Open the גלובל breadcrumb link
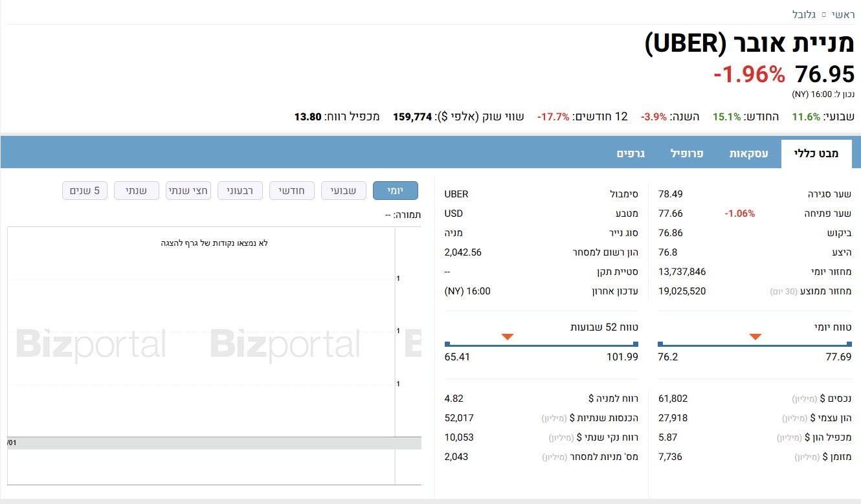Screen dimensions: 861x504 click(x=805, y=14)
